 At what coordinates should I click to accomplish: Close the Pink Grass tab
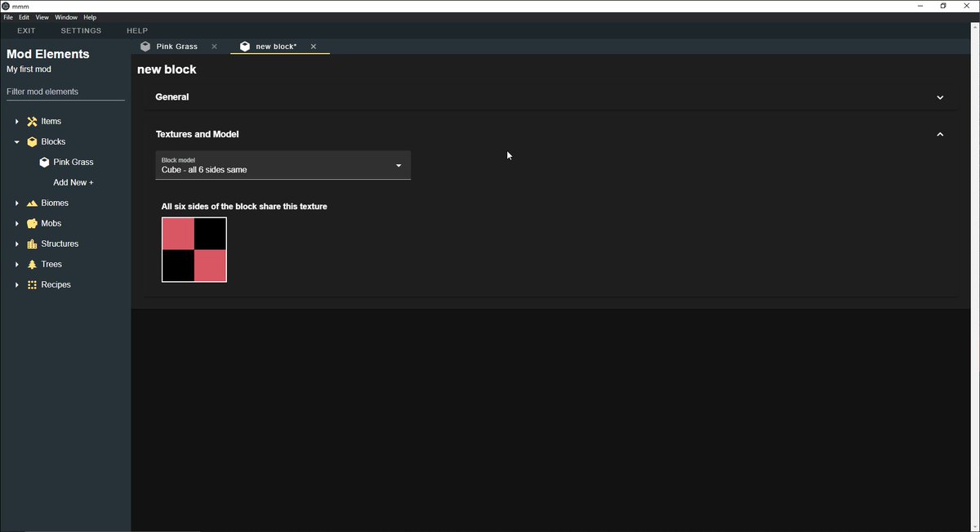click(214, 47)
